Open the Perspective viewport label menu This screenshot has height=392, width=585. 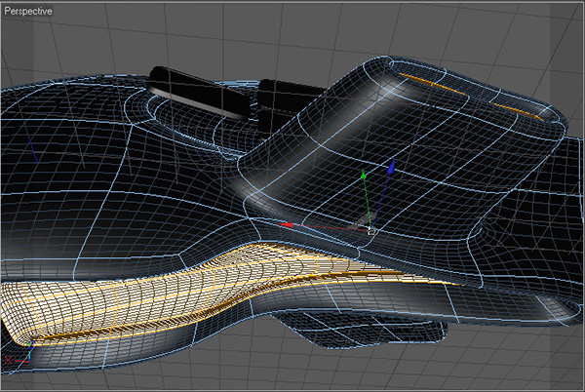pos(29,11)
